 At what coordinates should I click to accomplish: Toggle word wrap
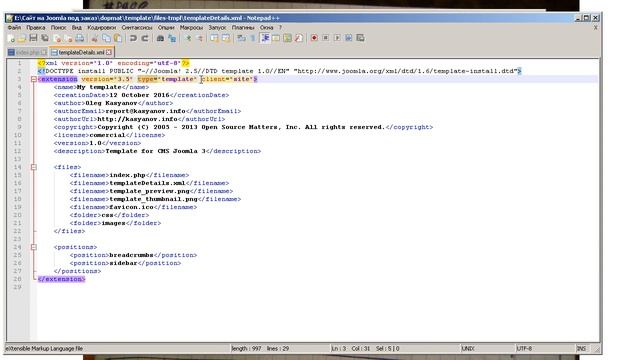tap(241, 38)
